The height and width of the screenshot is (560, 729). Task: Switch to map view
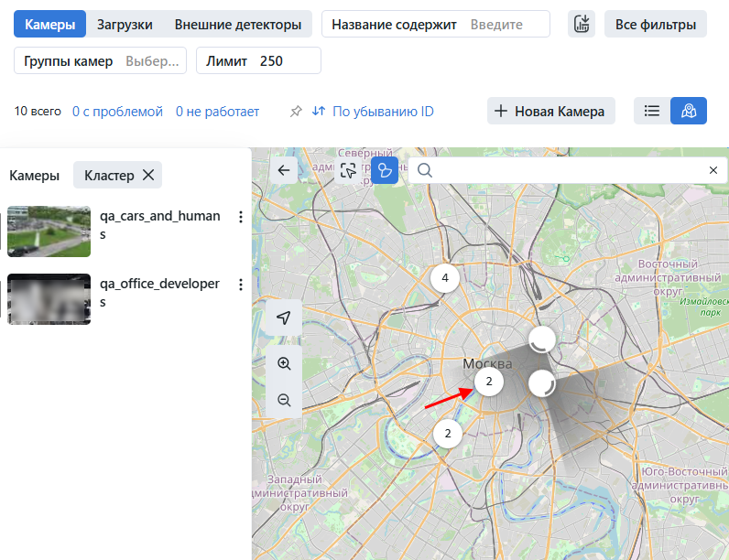tap(689, 111)
